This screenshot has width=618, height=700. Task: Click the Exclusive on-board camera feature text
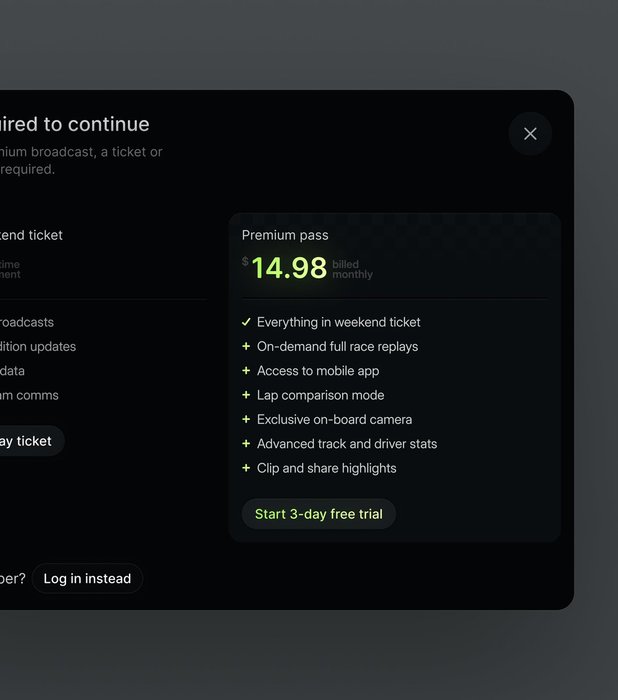click(334, 419)
